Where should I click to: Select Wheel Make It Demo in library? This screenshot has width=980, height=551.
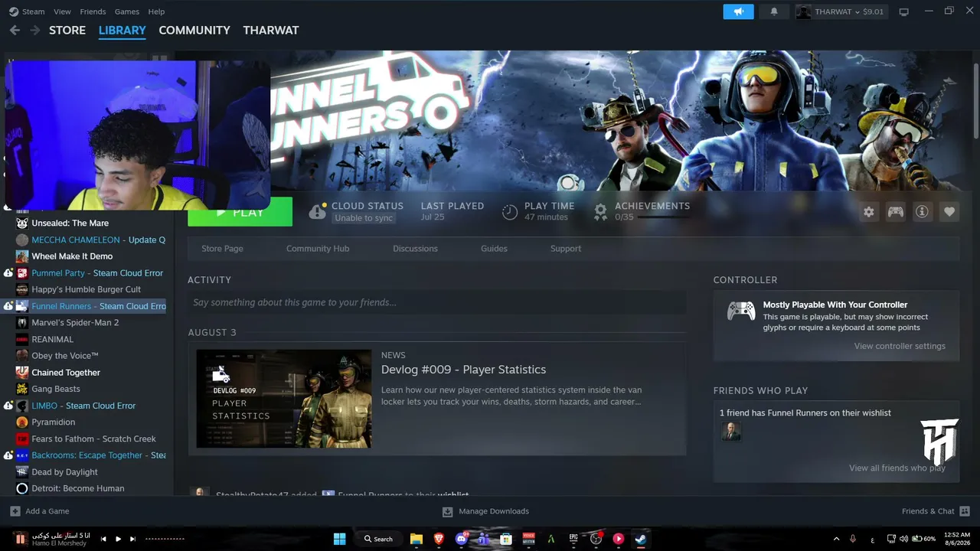72,256
